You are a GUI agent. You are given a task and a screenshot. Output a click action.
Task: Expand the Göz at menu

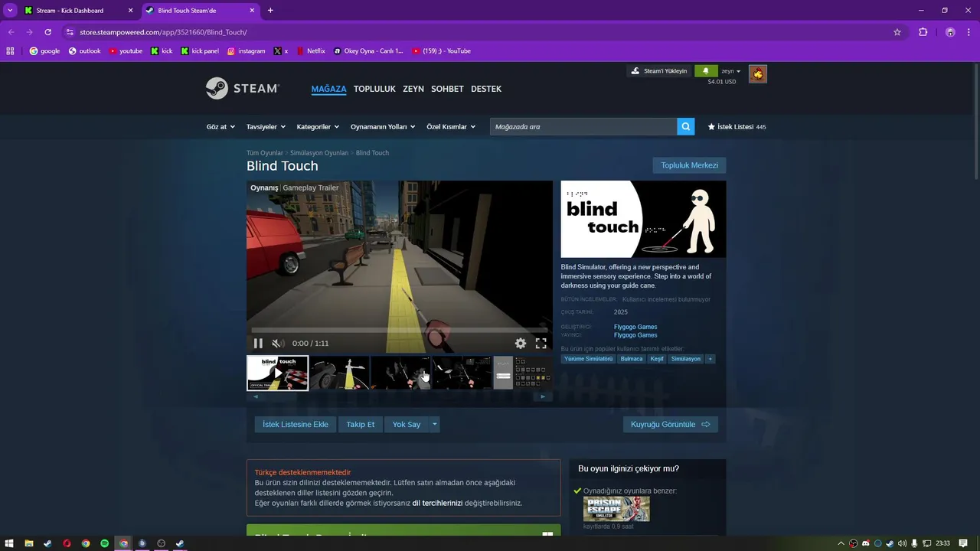(x=220, y=127)
